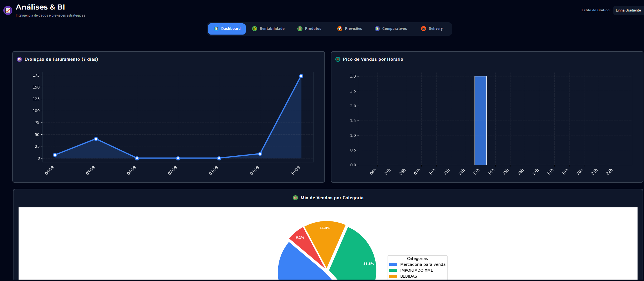Click the Análises & BI header chart icon
This screenshot has width=644, height=281.
[x=8, y=10]
